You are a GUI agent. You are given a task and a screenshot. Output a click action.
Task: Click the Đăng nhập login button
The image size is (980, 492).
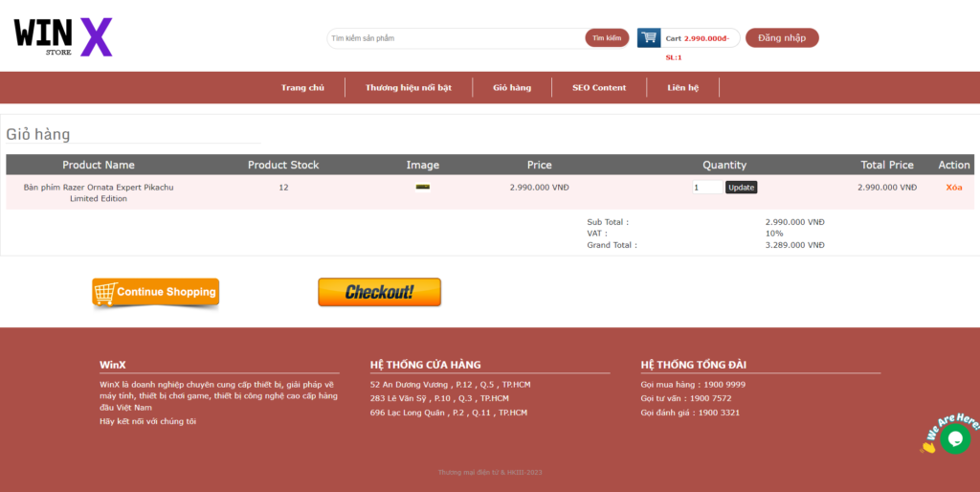coord(782,37)
